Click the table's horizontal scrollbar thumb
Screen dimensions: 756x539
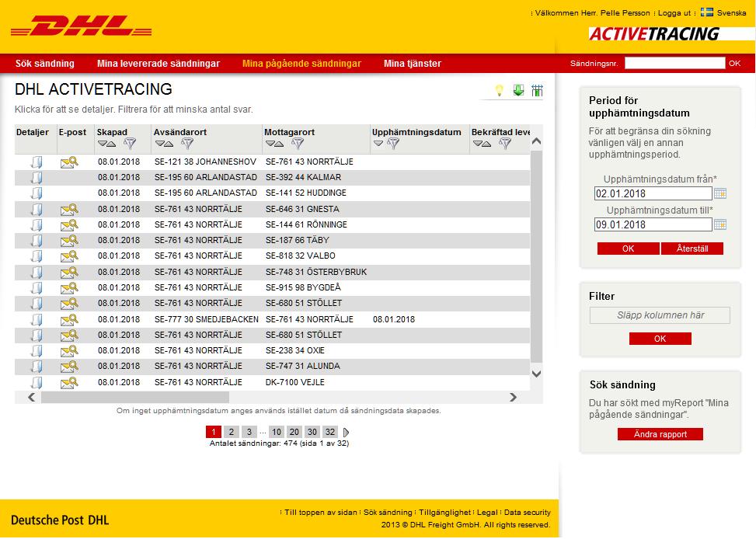tap(135, 397)
